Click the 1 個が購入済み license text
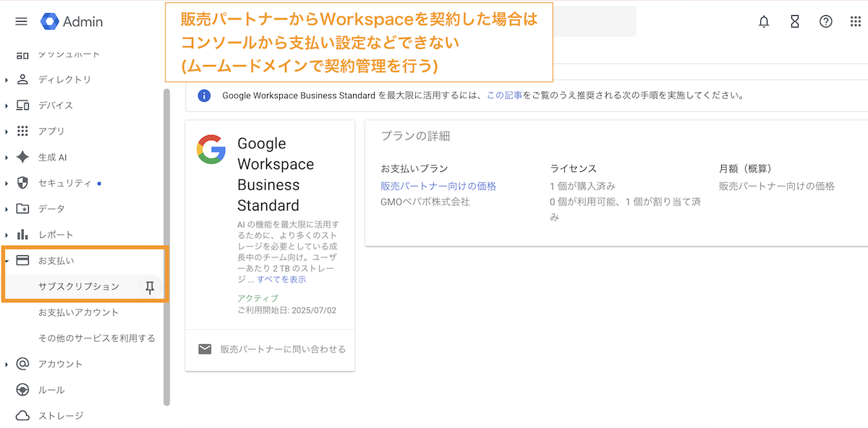Screen dimensions: 868x428 tap(582, 186)
